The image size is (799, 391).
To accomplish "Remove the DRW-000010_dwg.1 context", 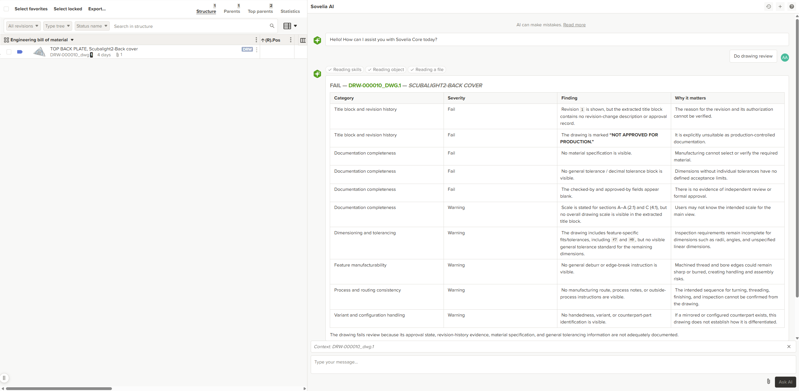I will (x=789, y=347).
